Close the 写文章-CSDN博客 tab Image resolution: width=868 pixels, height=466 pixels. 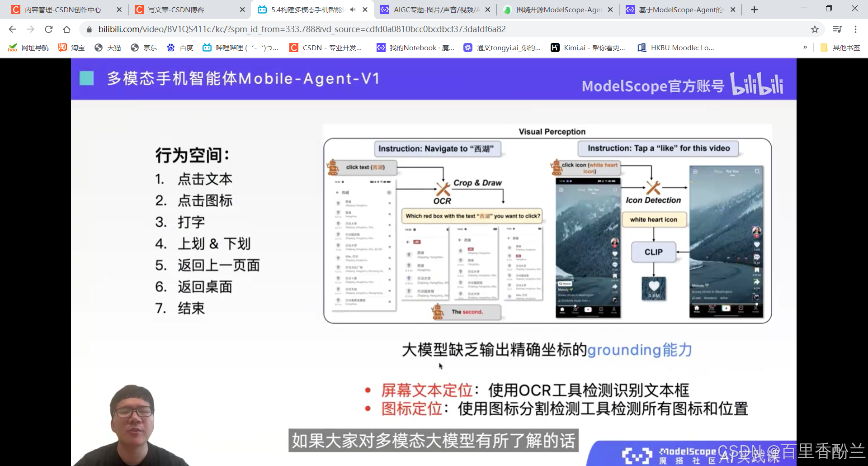[242, 10]
